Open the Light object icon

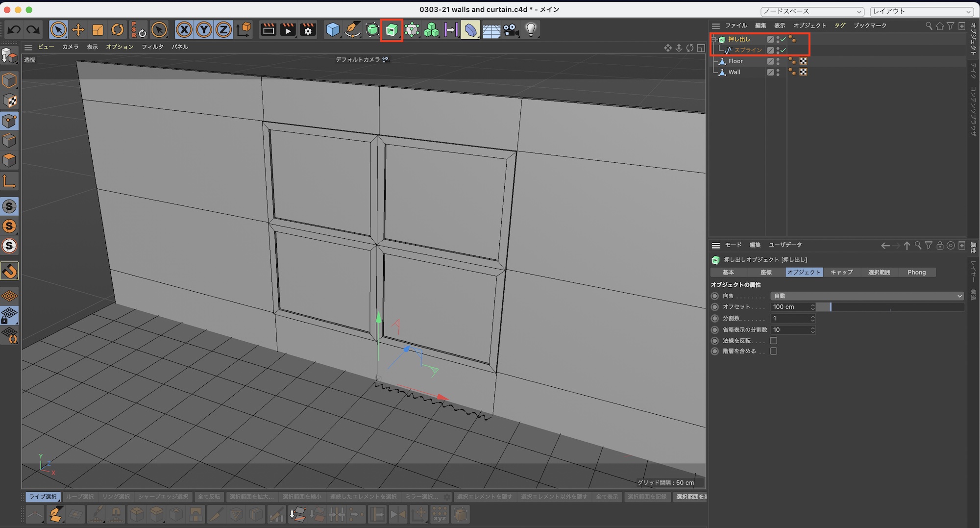(531, 30)
